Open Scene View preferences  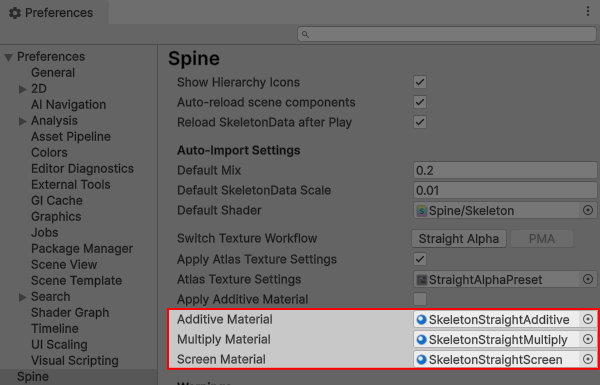pos(64,264)
